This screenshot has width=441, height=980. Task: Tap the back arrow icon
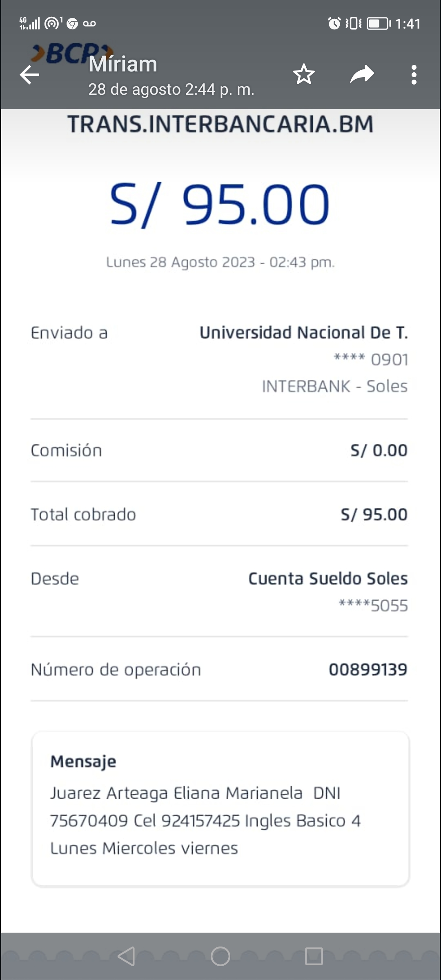(x=29, y=75)
